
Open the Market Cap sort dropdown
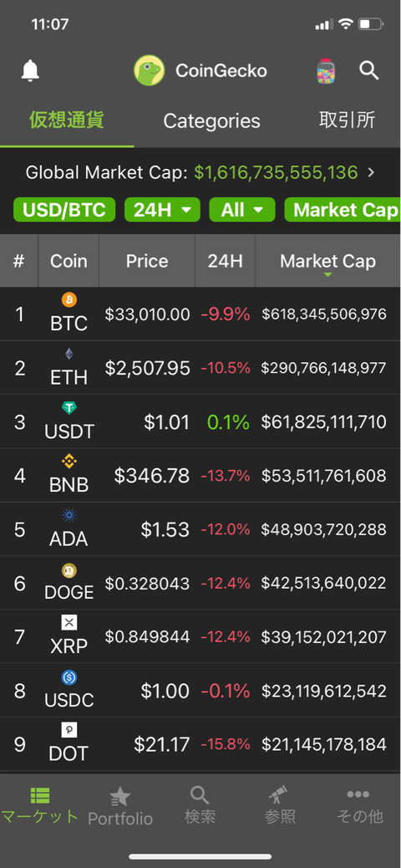[343, 210]
